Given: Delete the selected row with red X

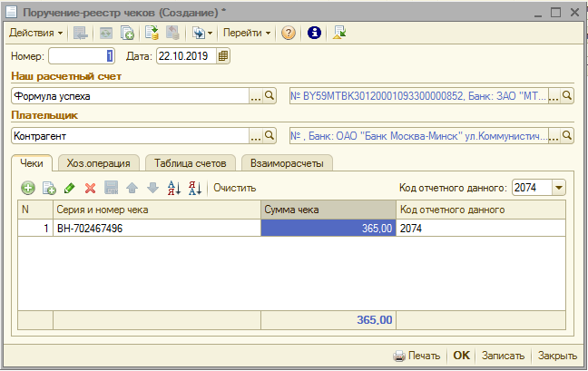Looking at the screenshot, I should pos(90,188).
